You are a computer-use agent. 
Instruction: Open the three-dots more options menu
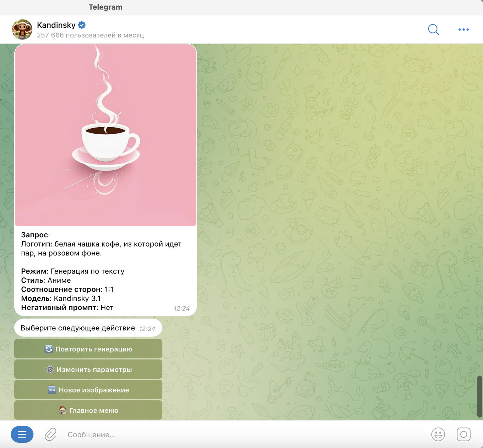click(x=463, y=29)
